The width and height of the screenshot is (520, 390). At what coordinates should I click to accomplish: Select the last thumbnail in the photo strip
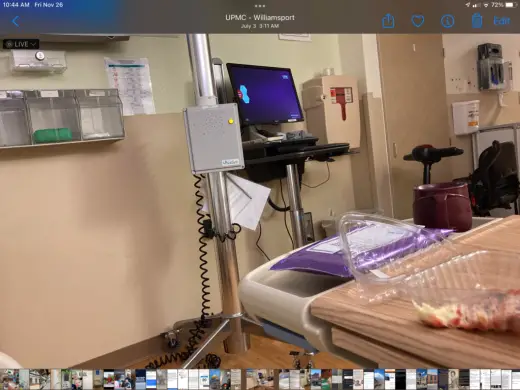(515, 379)
